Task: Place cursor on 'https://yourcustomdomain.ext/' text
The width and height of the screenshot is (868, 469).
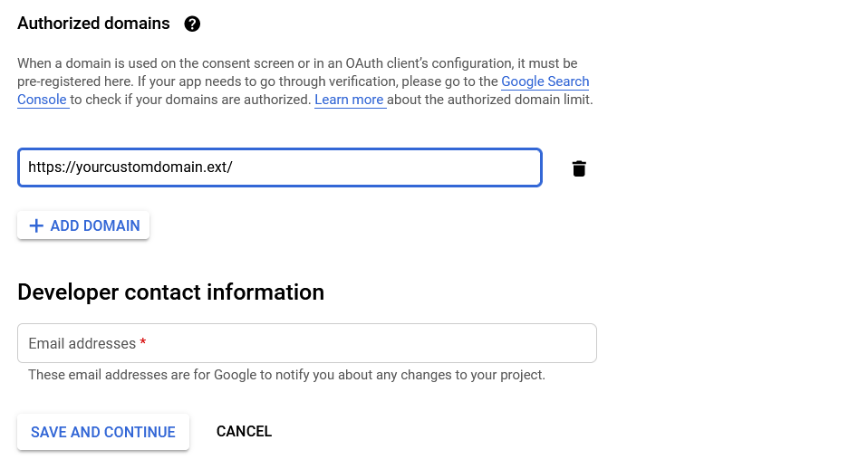Action: point(130,167)
